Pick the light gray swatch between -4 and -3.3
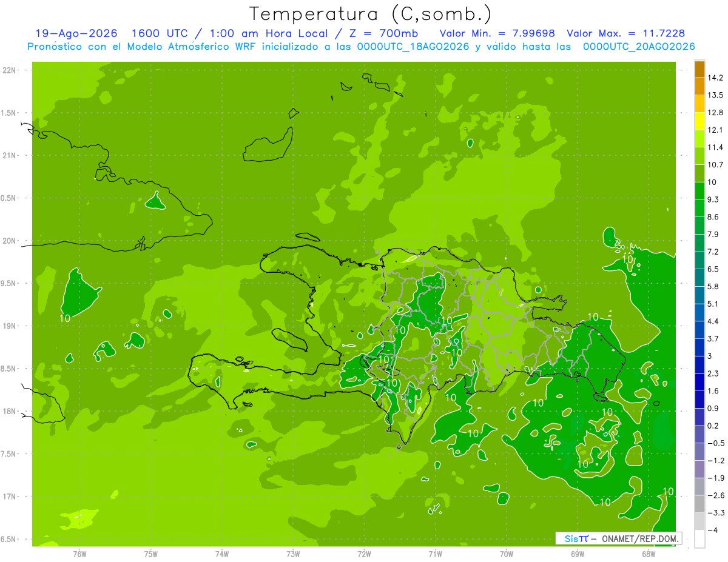Viewport: 728px width, 562px height. [x=699, y=522]
